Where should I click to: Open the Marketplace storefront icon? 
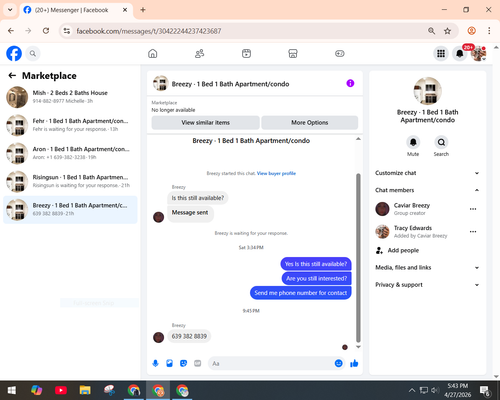pyautogui.click(x=293, y=53)
